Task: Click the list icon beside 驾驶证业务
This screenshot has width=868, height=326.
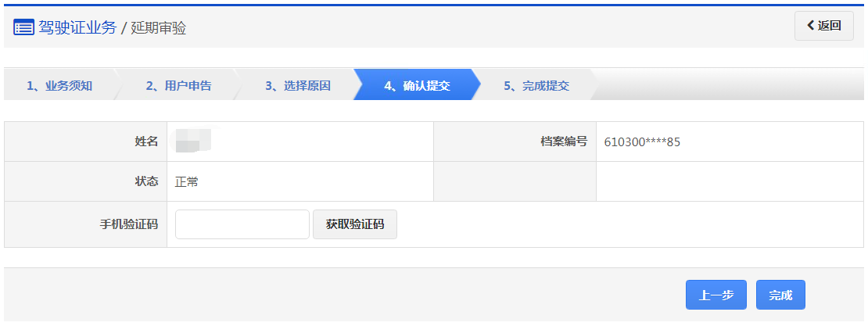Action: 23,27
